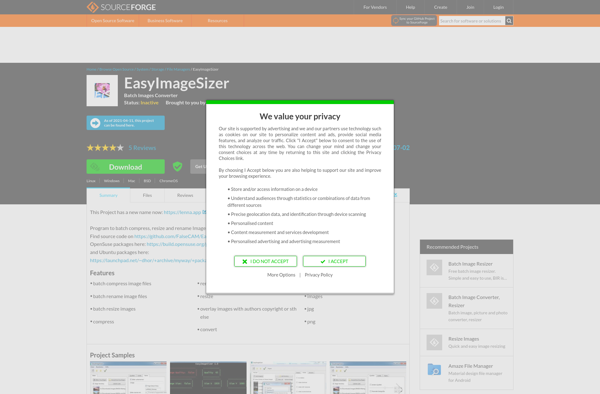Open More Options link
Viewport: 600px width, 394px height.
(x=281, y=275)
